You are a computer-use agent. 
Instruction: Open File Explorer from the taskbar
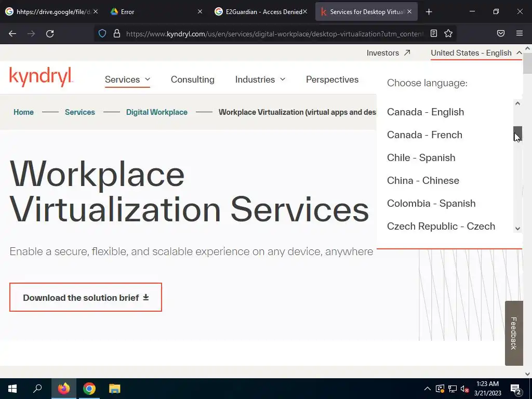[x=115, y=389]
